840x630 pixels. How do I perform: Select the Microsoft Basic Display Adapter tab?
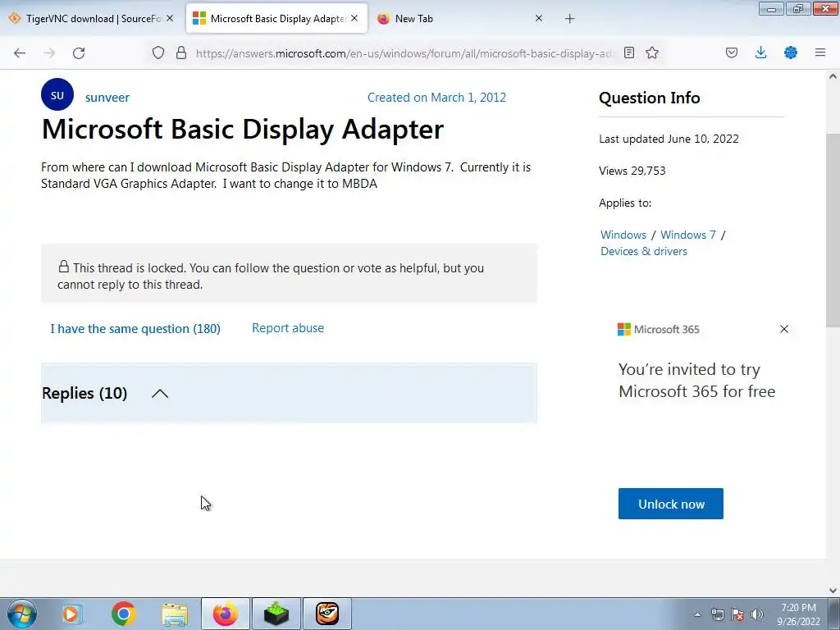[x=276, y=19]
